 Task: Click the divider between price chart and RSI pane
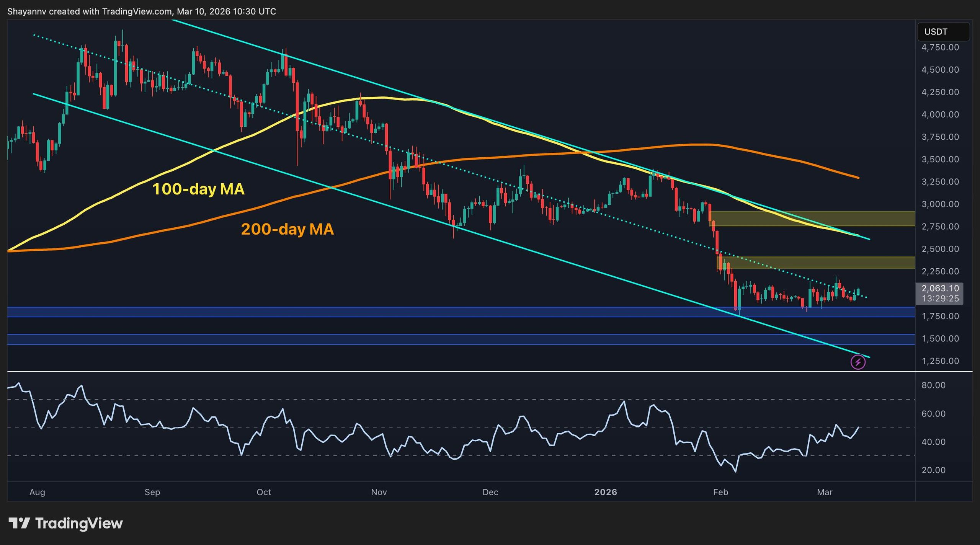coord(459,370)
